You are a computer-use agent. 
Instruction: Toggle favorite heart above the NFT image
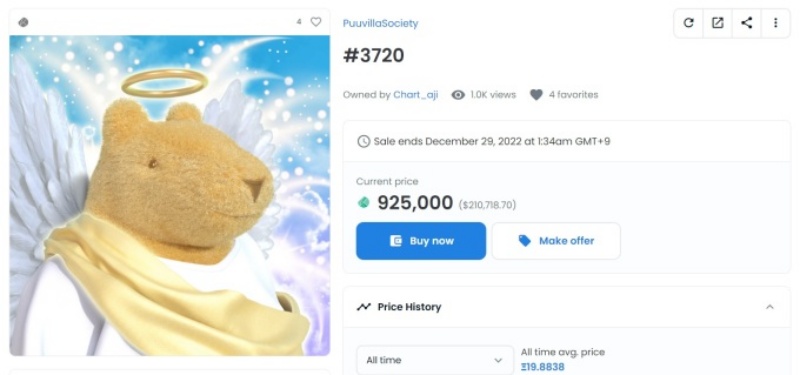316,22
